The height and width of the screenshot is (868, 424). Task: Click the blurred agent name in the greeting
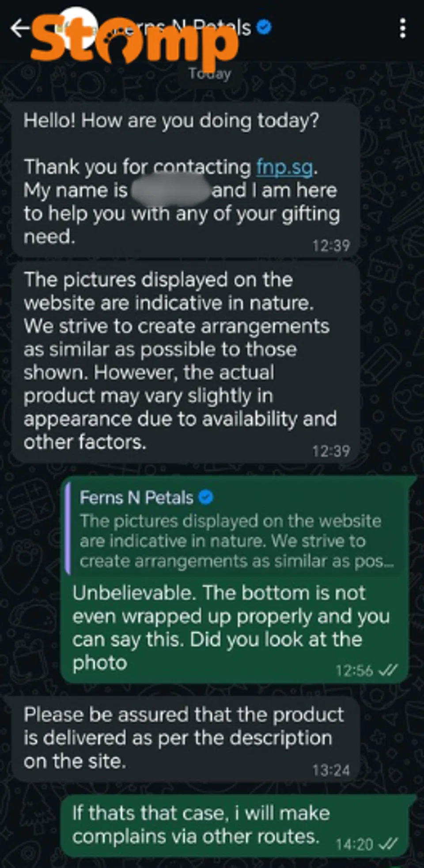(170, 190)
